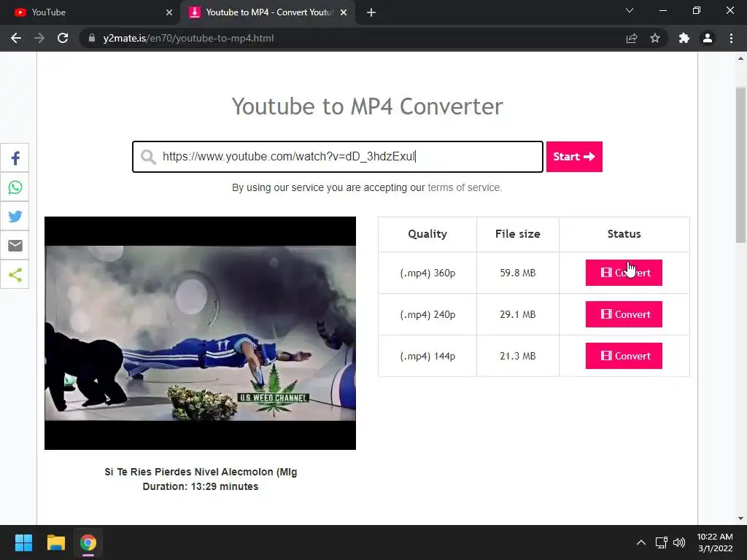Open the terms of service link
This screenshot has height=560, width=747.
465,187
